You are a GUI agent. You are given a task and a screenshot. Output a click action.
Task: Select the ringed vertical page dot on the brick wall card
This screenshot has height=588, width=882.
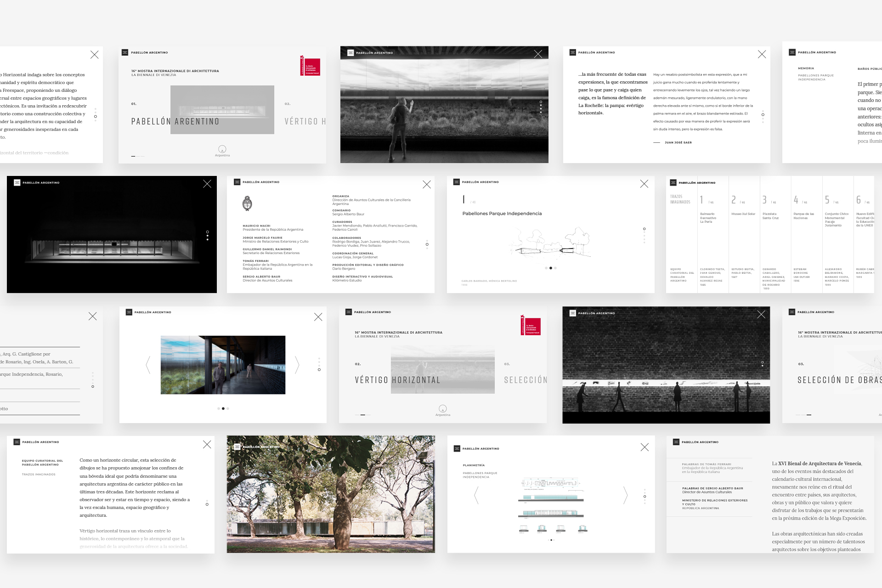click(x=763, y=363)
